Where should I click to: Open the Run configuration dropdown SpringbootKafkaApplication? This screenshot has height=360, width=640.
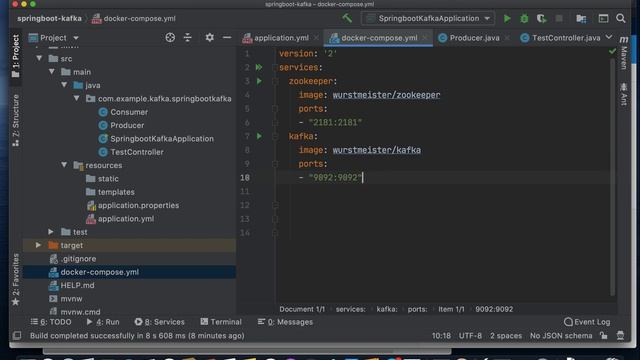point(428,18)
